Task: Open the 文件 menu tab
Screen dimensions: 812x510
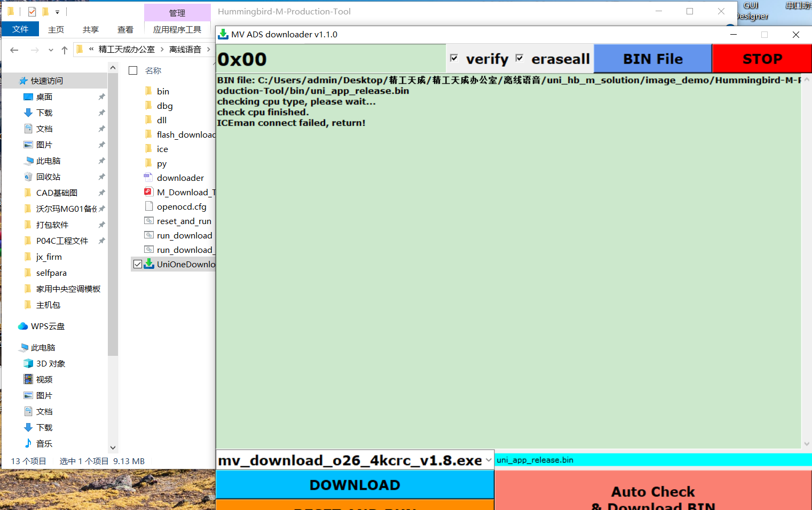Action: click(x=20, y=29)
